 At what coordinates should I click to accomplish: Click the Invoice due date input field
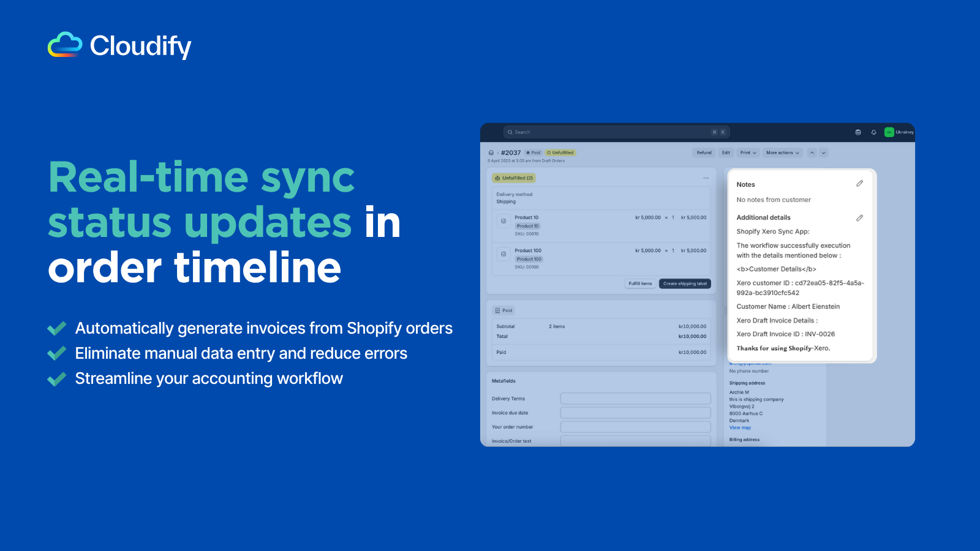tap(635, 412)
